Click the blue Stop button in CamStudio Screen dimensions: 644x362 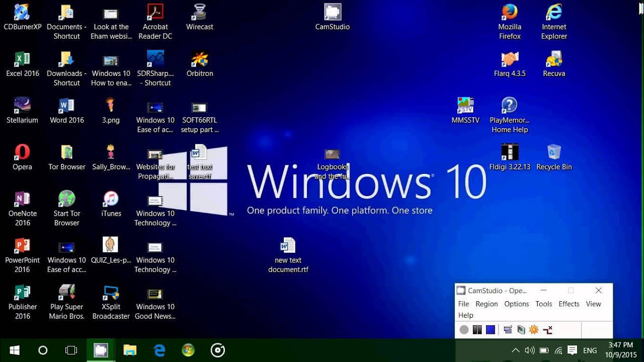pyautogui.click(x=491, y=330)
